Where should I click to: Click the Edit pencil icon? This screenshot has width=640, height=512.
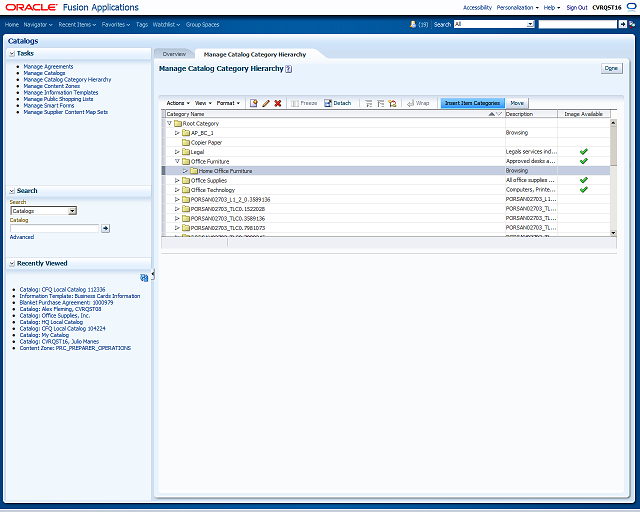(266, 103)
